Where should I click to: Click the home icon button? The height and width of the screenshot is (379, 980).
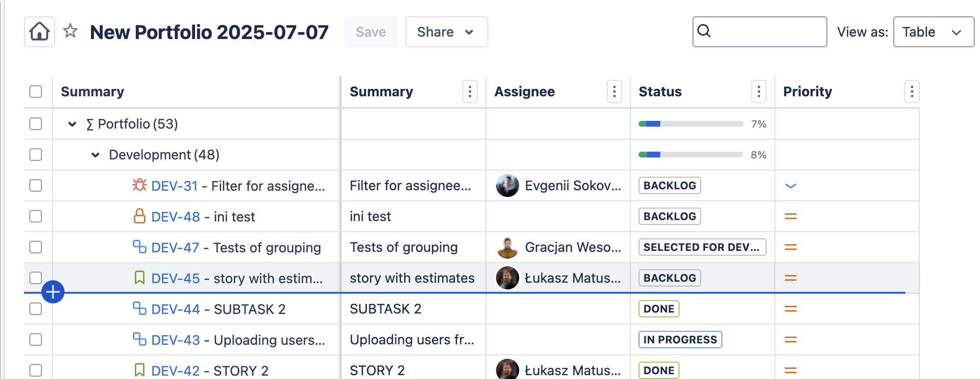[39, 32]
